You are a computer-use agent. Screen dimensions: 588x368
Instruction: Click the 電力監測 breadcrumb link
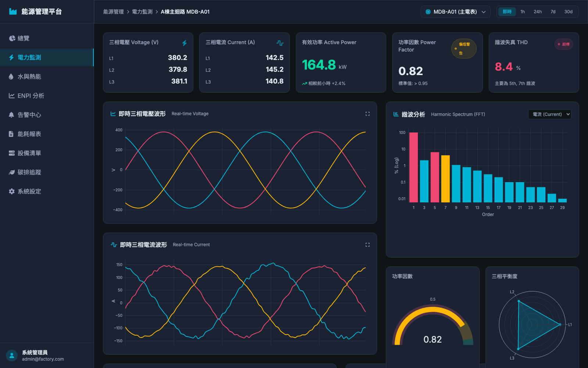coord(142,12)
